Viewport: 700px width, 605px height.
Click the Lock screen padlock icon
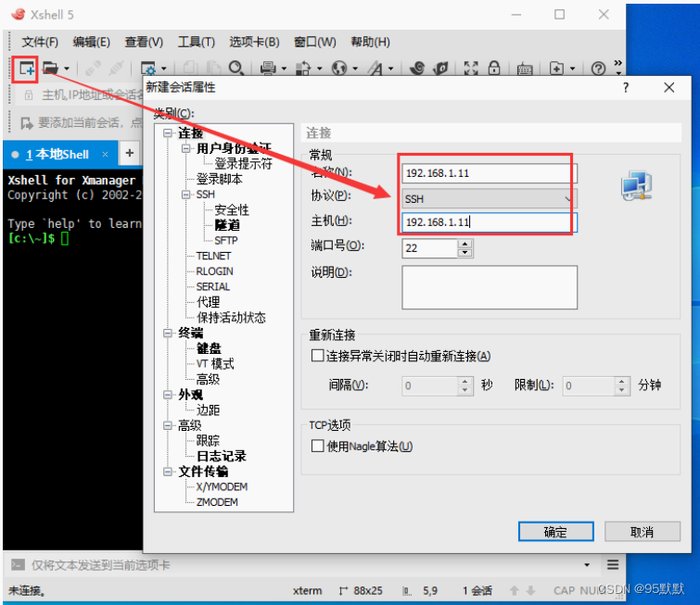494,69
